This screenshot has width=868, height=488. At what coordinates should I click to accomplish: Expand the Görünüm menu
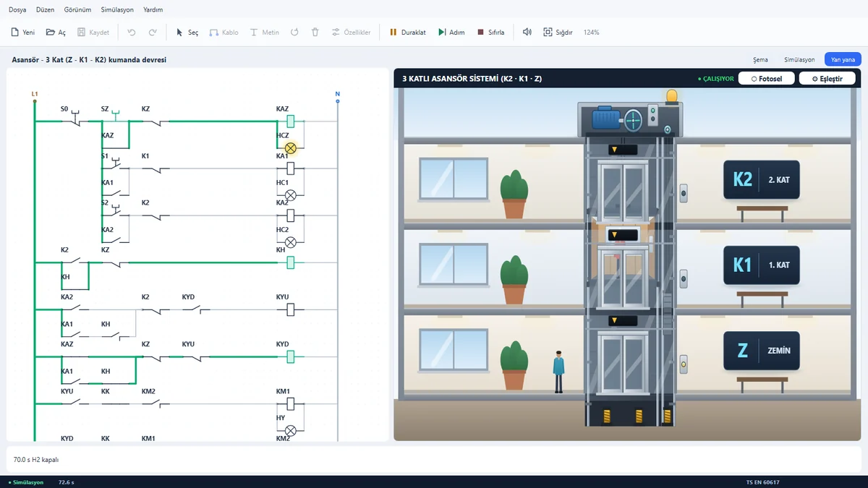pos(77,10)
